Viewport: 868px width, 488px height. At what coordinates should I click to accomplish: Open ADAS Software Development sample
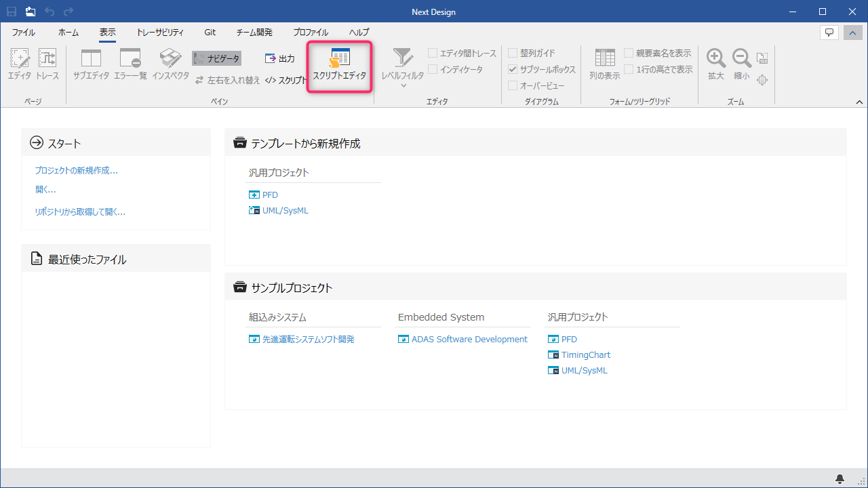(462, 339)
